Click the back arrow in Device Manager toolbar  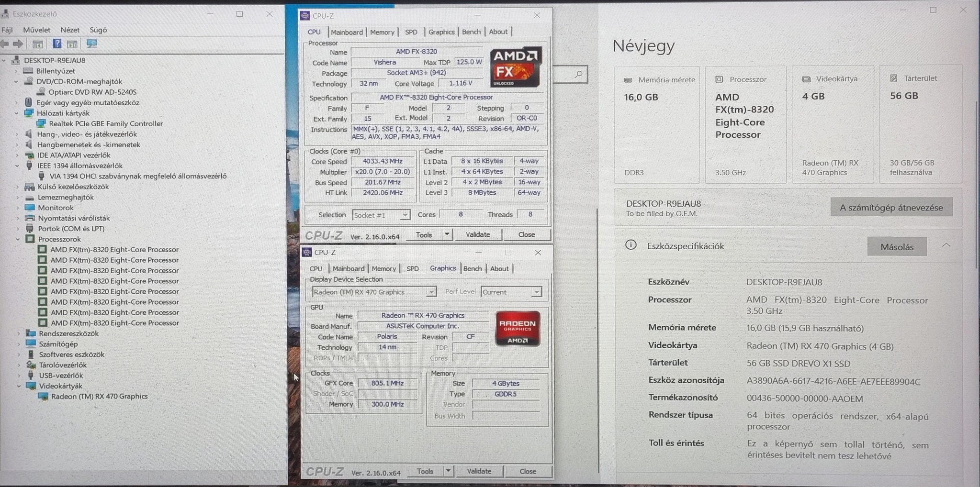(5, 44)
